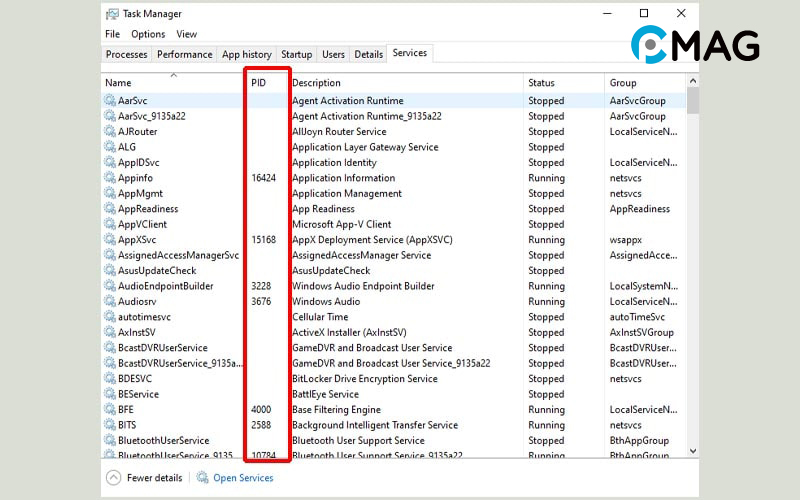Click the autotimesvc gear icon
This screenshot has height=500, width=800.
110,317
